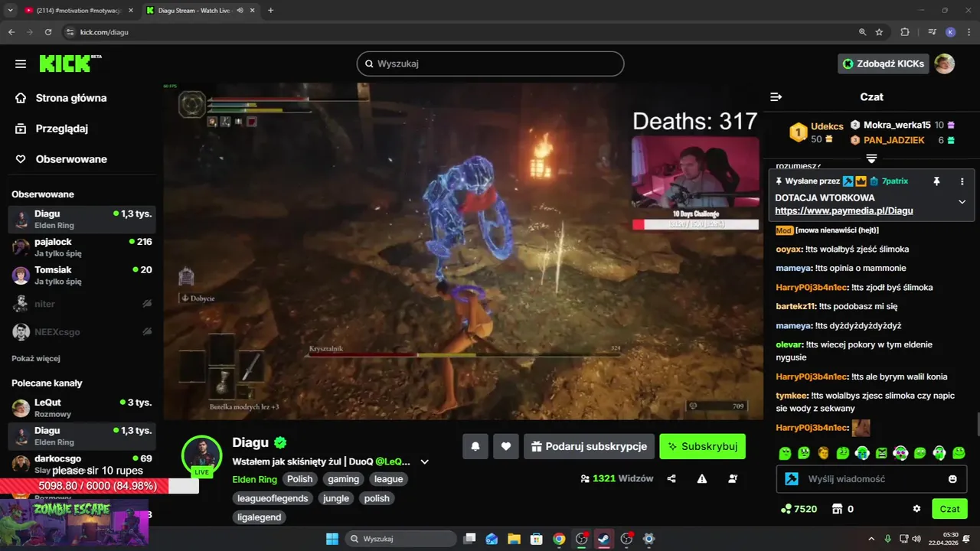Expand the pinned message chevron
This screenshot has width=980, height=551.
(x=962, y=202)
